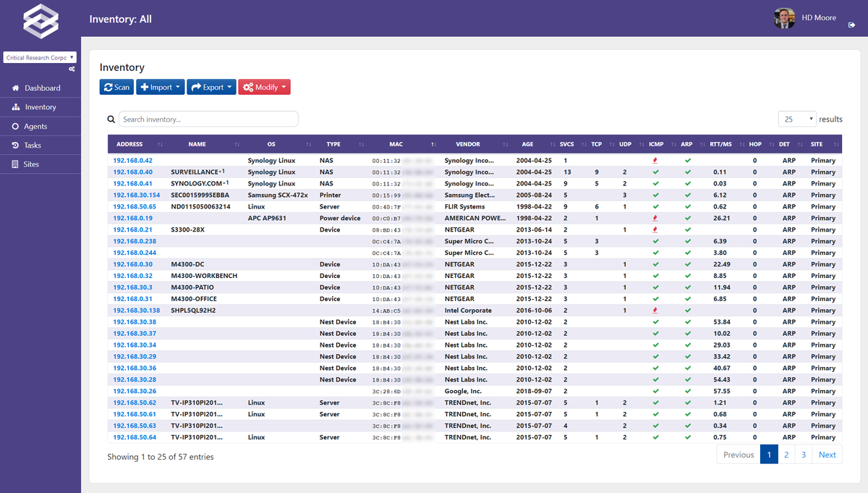The width and height of the screenshot is (868, 493).
Task: Click the logout icon beside HD Moore
Action: (x=851, y=25)
